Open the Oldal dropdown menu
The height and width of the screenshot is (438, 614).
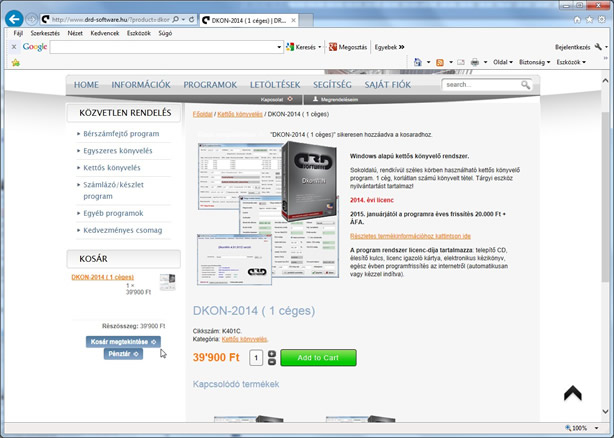[x=503, y=62]
